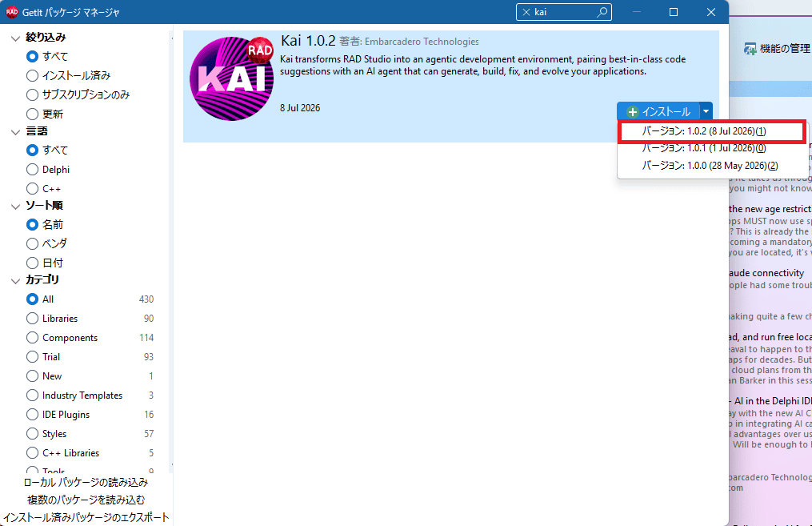Select the C++ language radio
The width and height of the screenshot is (812, 526).
pyautogui.click(x=32, y=189)
